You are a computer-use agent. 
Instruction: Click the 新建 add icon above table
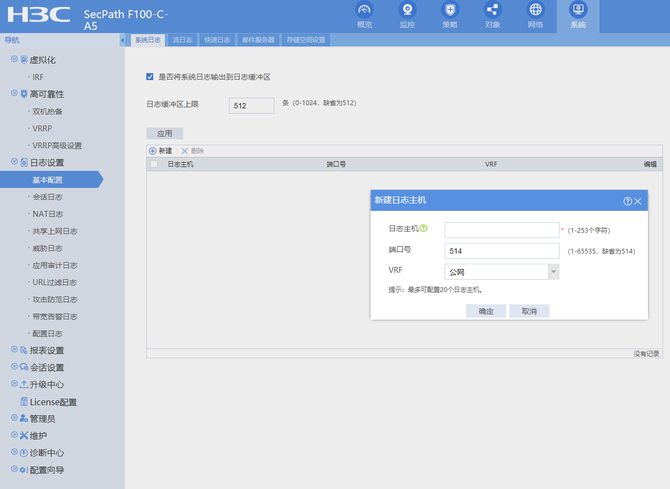click(153, 151)
